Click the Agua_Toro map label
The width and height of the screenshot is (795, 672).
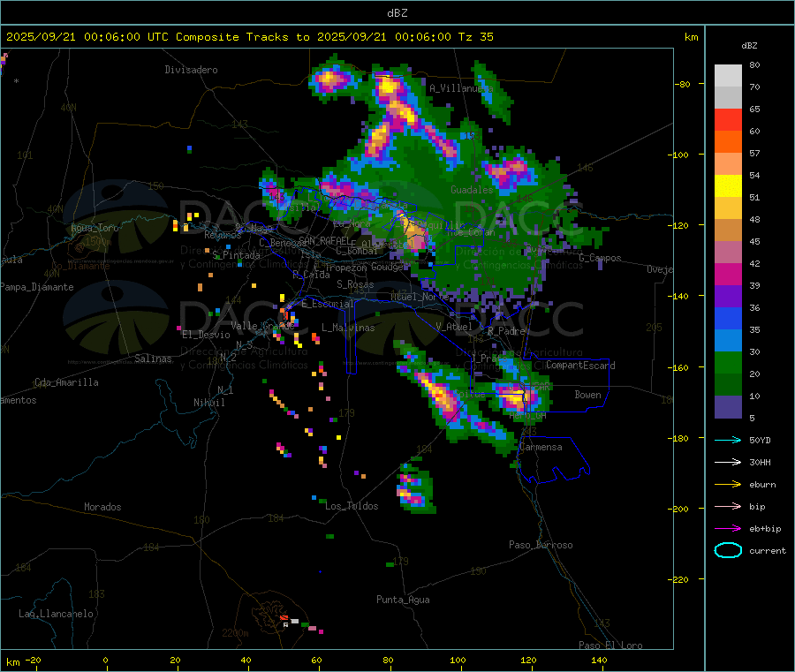pos(95,228)
